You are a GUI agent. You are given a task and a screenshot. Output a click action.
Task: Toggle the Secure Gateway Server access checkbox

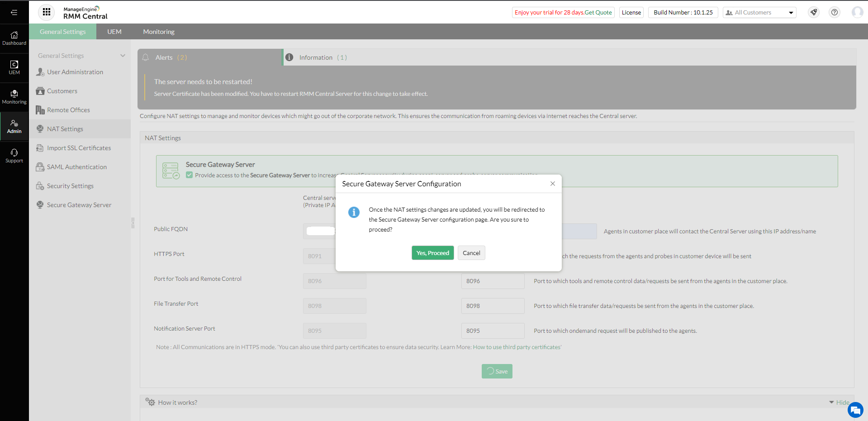pos(189,175)
